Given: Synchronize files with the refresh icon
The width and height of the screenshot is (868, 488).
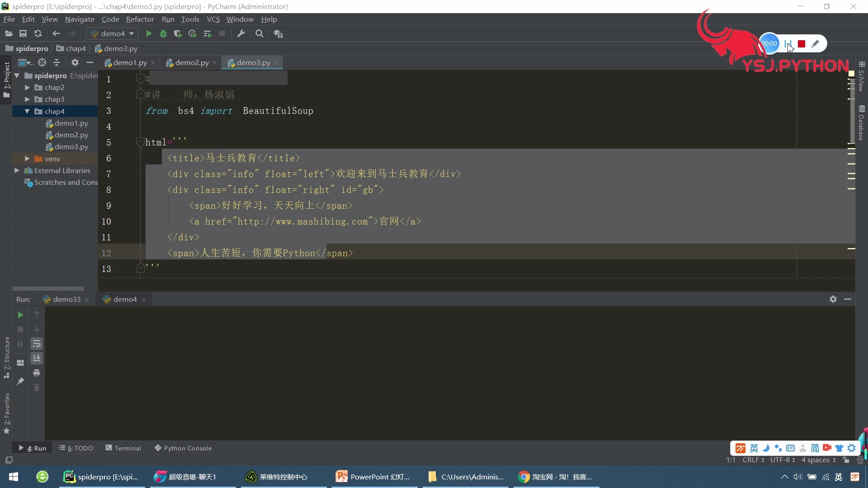Looking at the screenshot, I should tap(38, 33).
